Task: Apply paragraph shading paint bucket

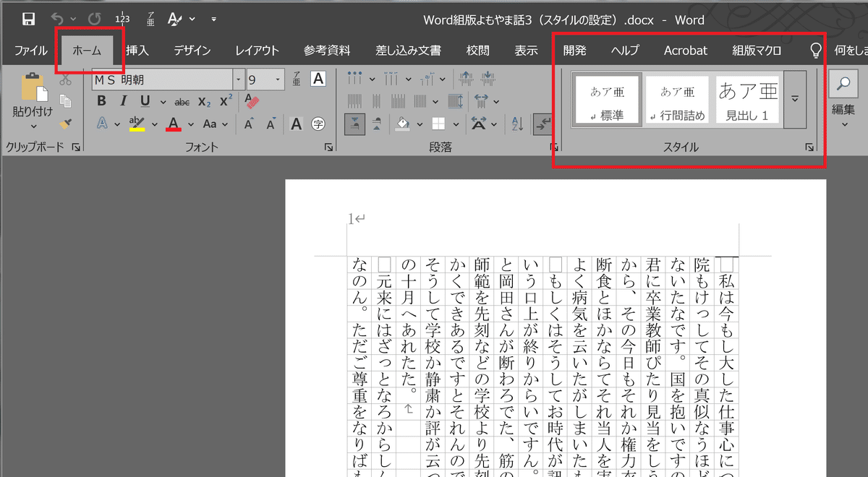Action: 403,124
